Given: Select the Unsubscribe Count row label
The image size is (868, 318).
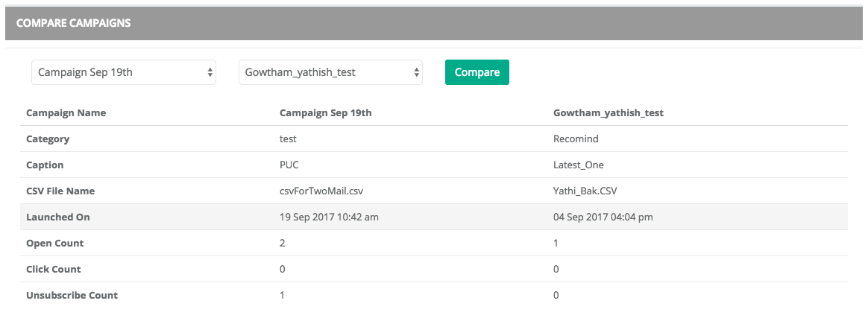Looking at the screenshot, I should 72,295.
